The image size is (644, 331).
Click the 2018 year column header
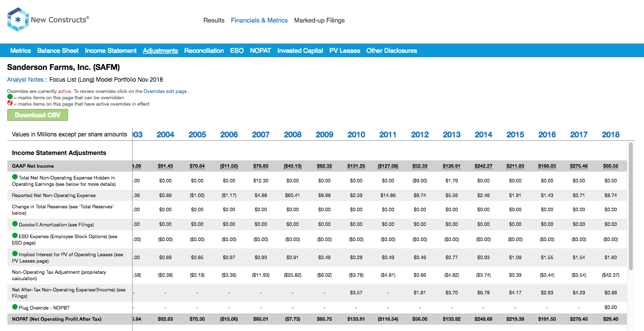point(611,135)
